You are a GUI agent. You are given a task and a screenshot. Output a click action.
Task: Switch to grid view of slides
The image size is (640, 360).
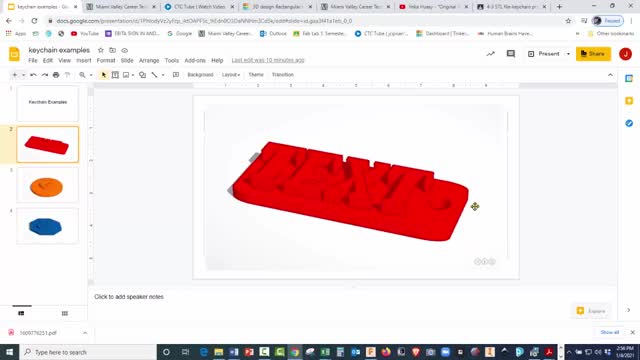pos(64,313)
